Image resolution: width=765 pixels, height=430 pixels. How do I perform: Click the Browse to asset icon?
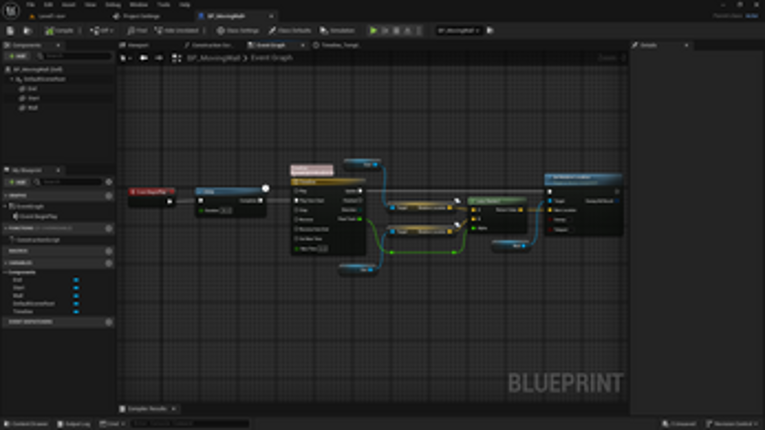[27, 31]
